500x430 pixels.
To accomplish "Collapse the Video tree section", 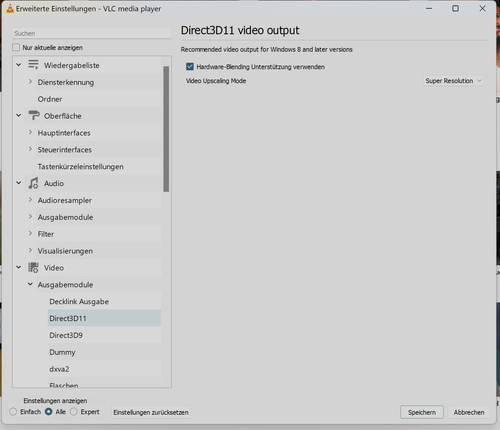I will click(19, 267).
